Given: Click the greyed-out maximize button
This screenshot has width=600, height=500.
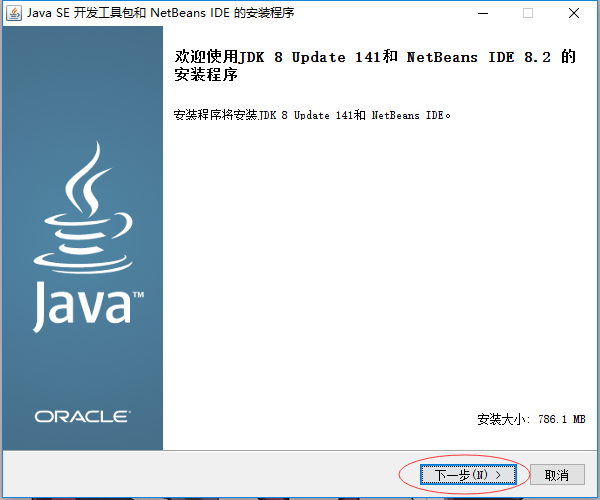Looking at the screenshot, I should point(528,13).
